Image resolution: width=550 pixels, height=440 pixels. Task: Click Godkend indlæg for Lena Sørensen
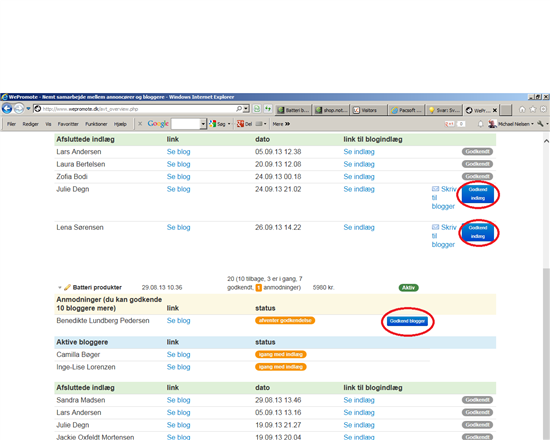(478, 232)
